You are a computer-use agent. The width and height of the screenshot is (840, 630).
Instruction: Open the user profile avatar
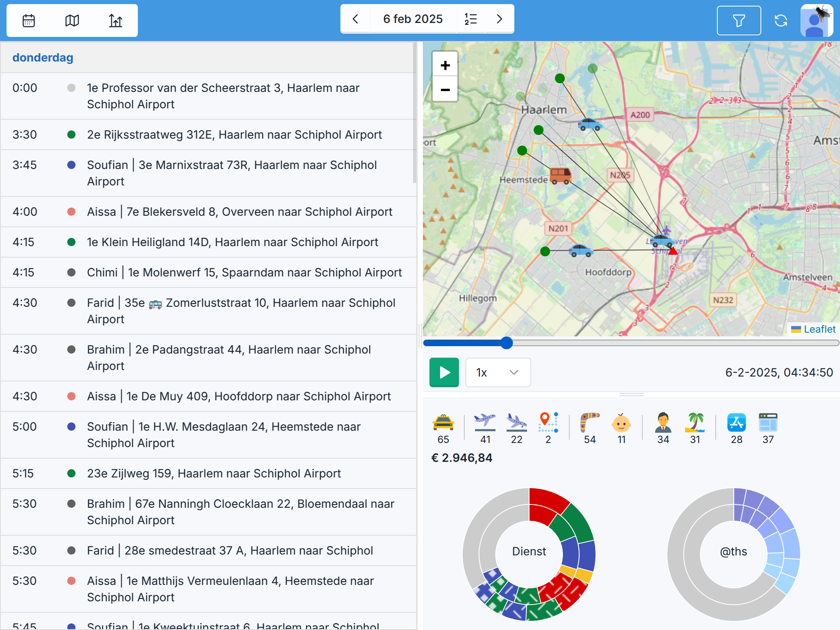tap(817, 21)
